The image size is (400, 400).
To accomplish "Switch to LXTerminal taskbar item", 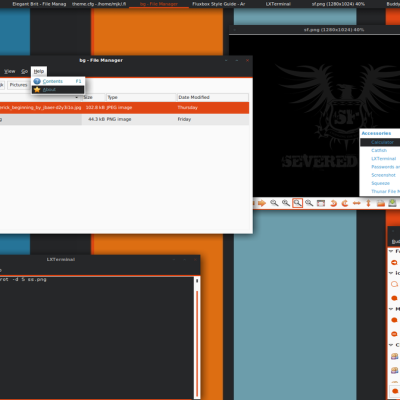I will point(278,4).
